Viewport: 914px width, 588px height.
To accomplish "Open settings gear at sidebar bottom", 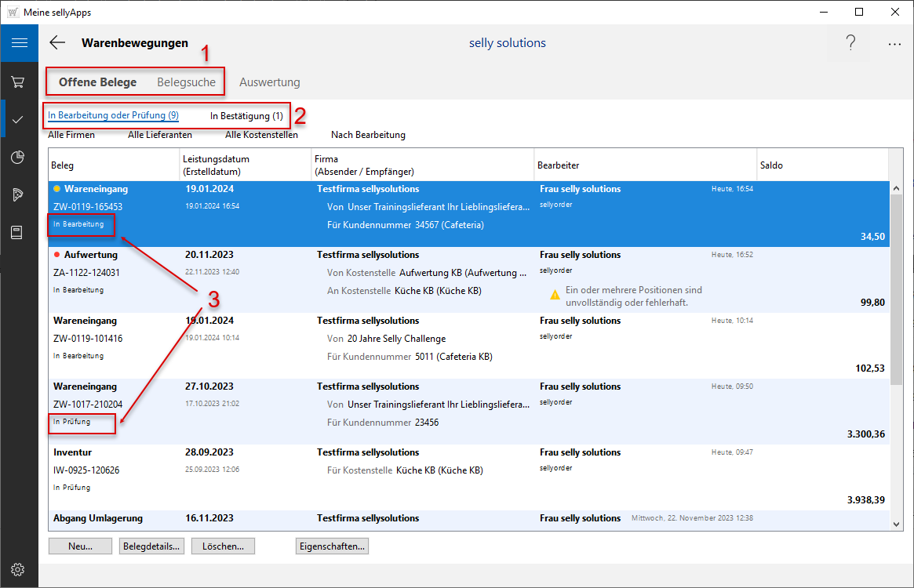I will [x=18, y=569].
